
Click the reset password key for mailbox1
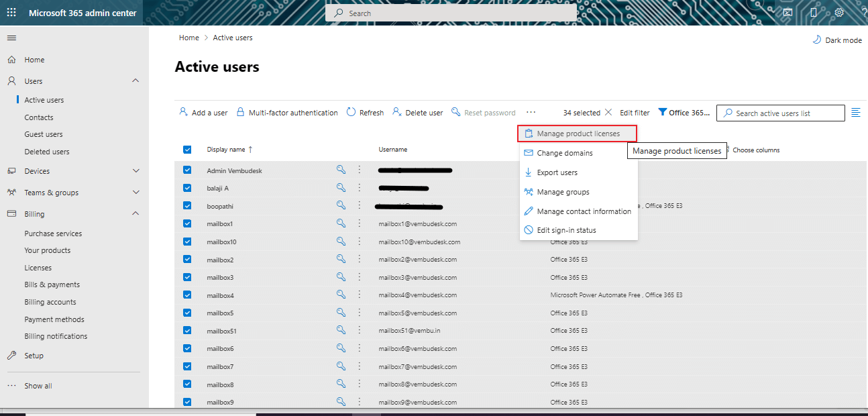pyautogui.click(x=341, y=223)
